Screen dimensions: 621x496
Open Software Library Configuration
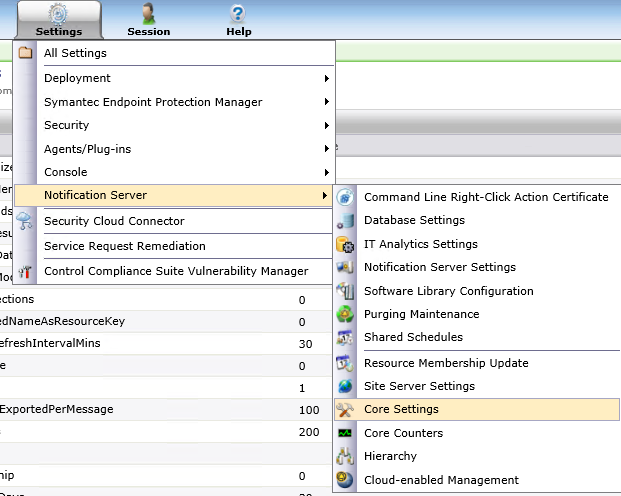click(448, 291)
